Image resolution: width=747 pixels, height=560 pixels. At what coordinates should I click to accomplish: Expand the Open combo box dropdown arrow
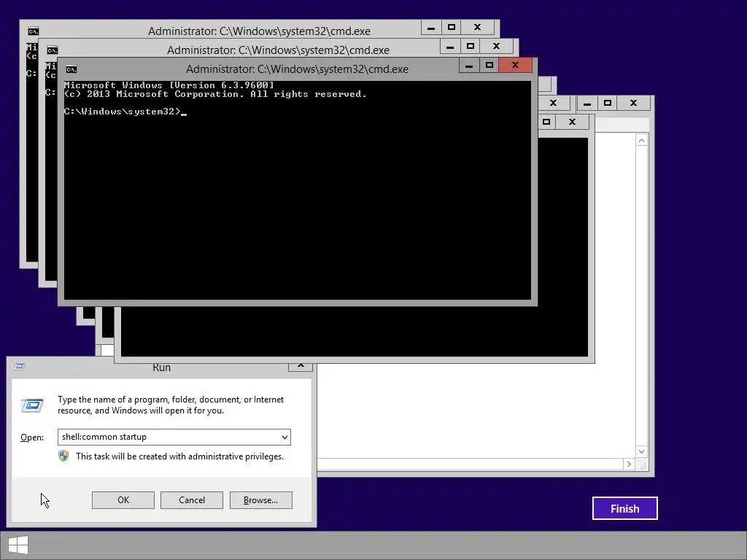coord(285,437)
